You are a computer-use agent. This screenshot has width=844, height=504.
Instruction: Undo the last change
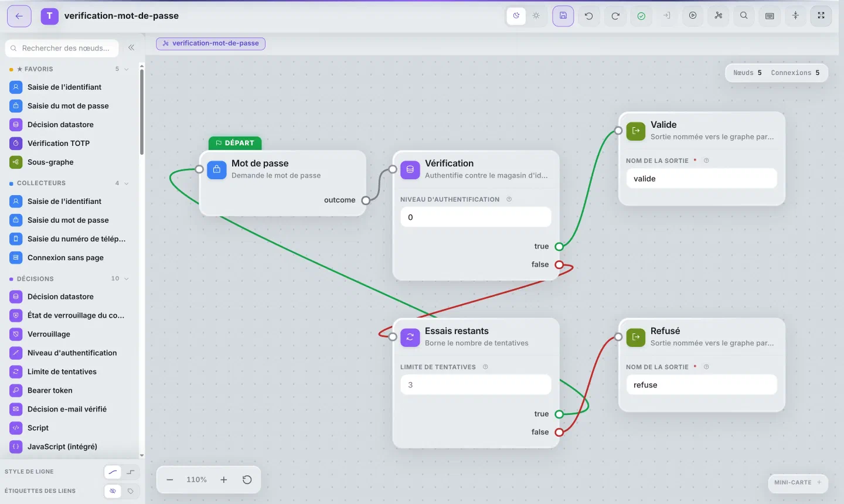point(588,16)
